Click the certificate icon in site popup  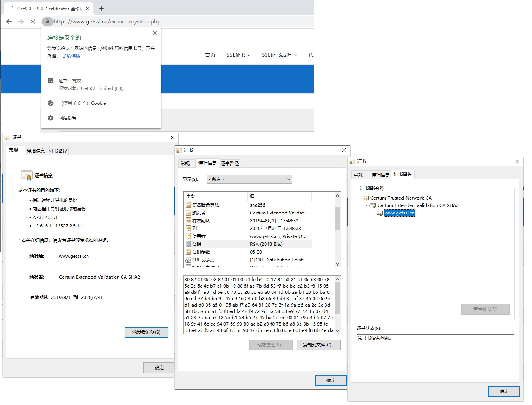51,81
